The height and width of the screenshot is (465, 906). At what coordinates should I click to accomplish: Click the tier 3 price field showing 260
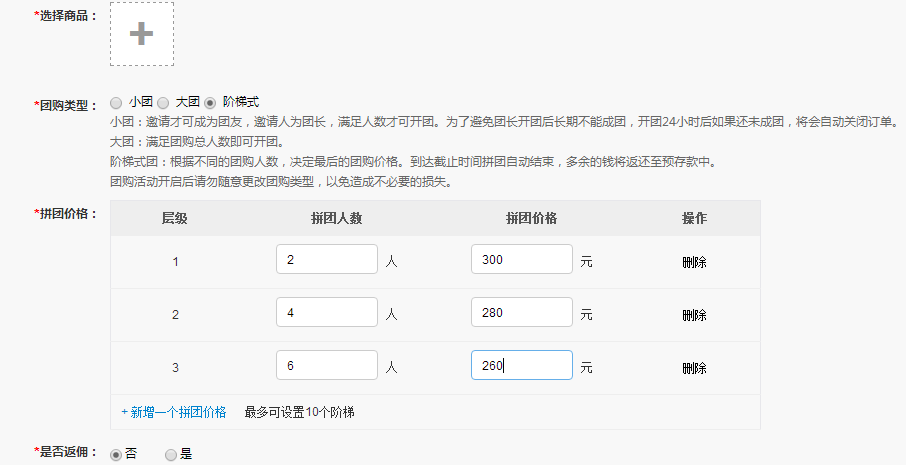coord(521,365)
